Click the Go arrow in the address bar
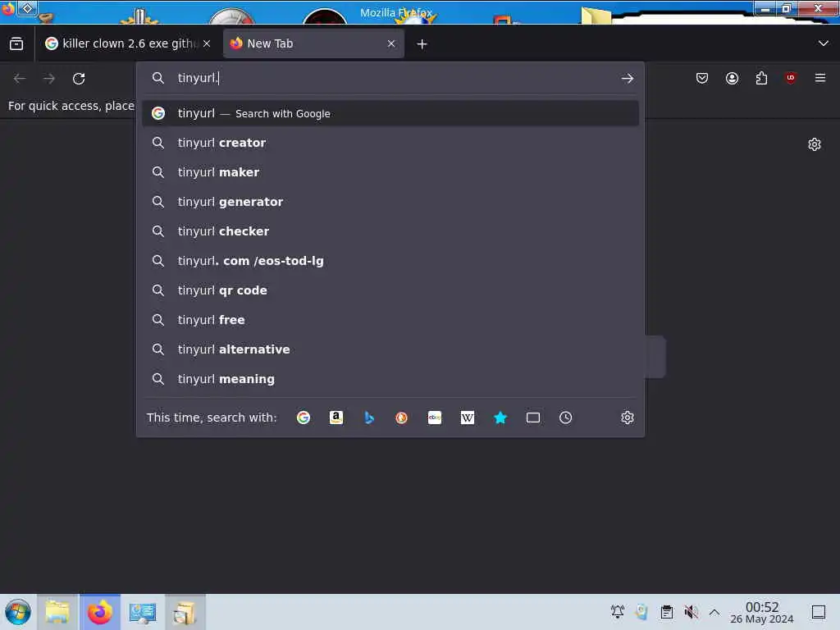The height and width of the screenshot is (630, 840). point(628,79)
